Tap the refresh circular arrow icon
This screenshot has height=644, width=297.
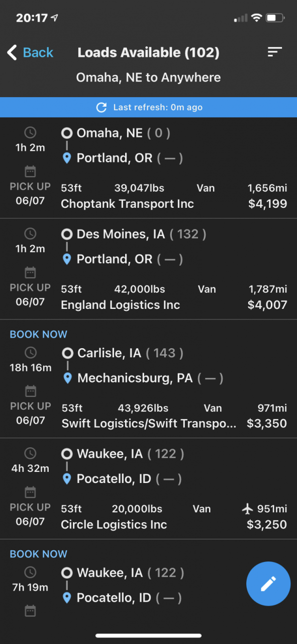102,107
